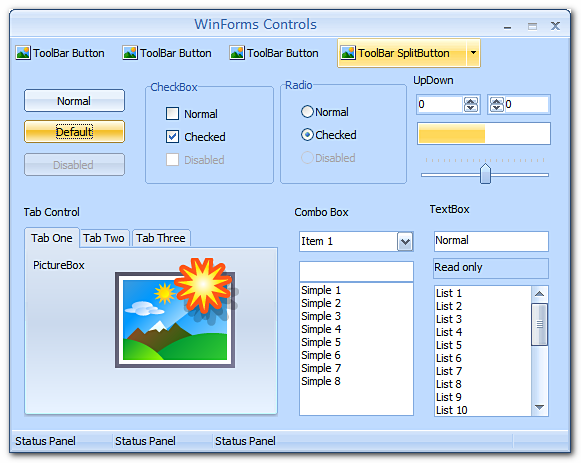Click the second ToolBar Button picture icon
This screenshot has height=463, width=581.
[x=130, y=53]
